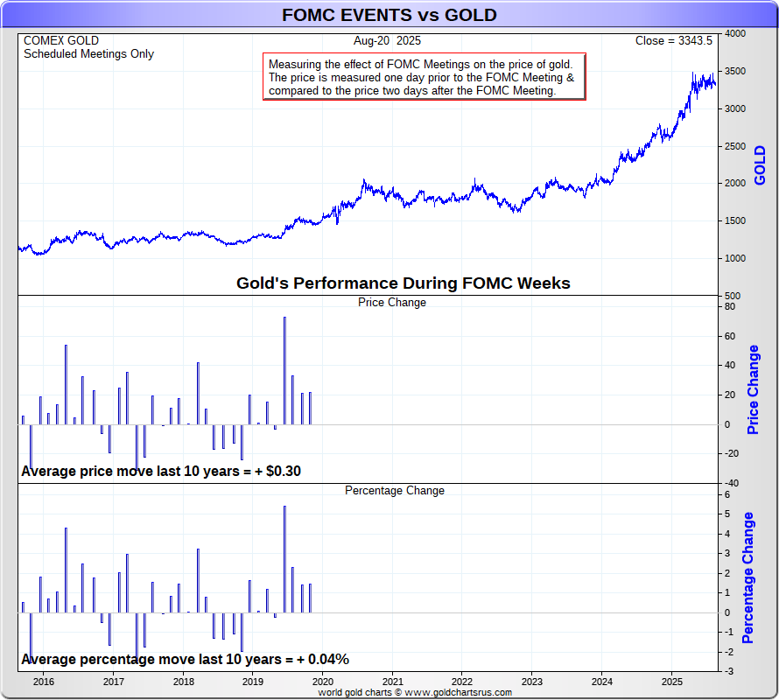The width and height of the screenshot is (779, 700).
Task: Click the vertical 'Price Change' axis label
Action: [x=753, y=389]
